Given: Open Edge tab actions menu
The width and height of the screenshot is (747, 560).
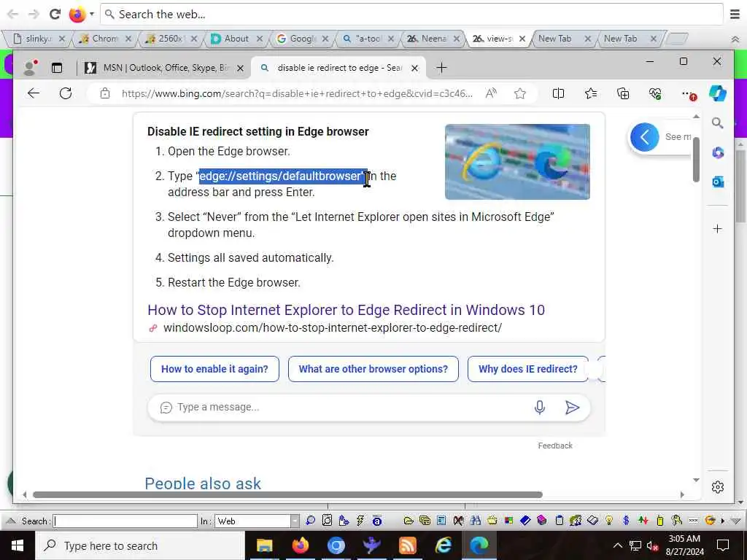Looking at the screenshot, I should (x=57, y=68).
